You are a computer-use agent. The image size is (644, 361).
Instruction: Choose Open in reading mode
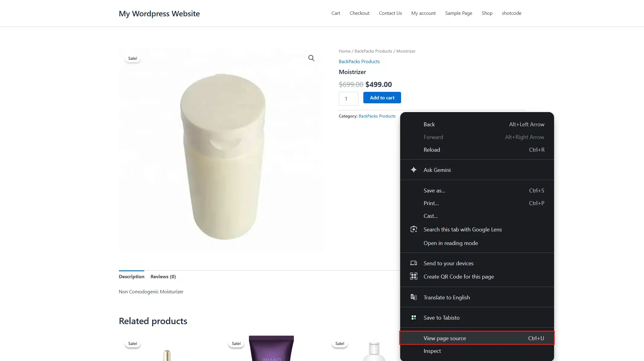tap(477, 243)
